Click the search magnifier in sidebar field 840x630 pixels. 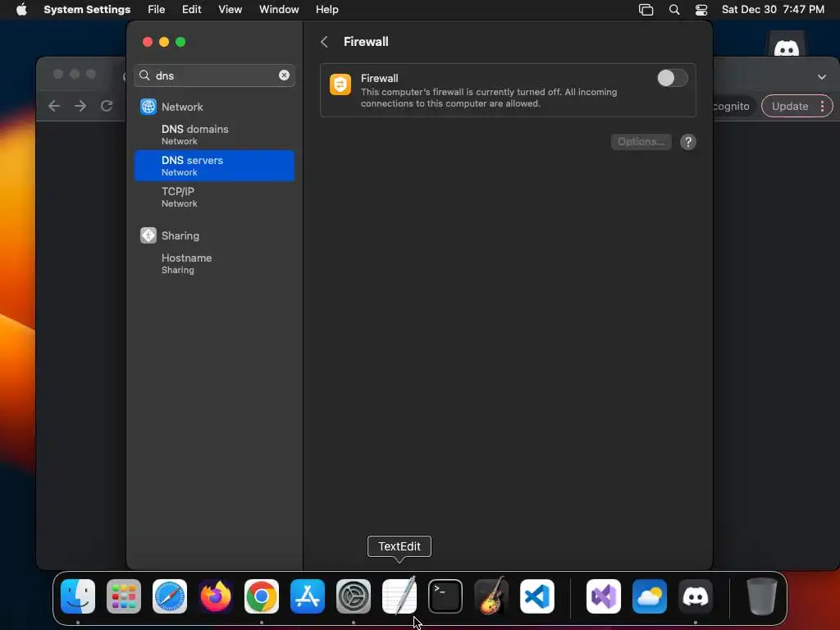(144, 75)
